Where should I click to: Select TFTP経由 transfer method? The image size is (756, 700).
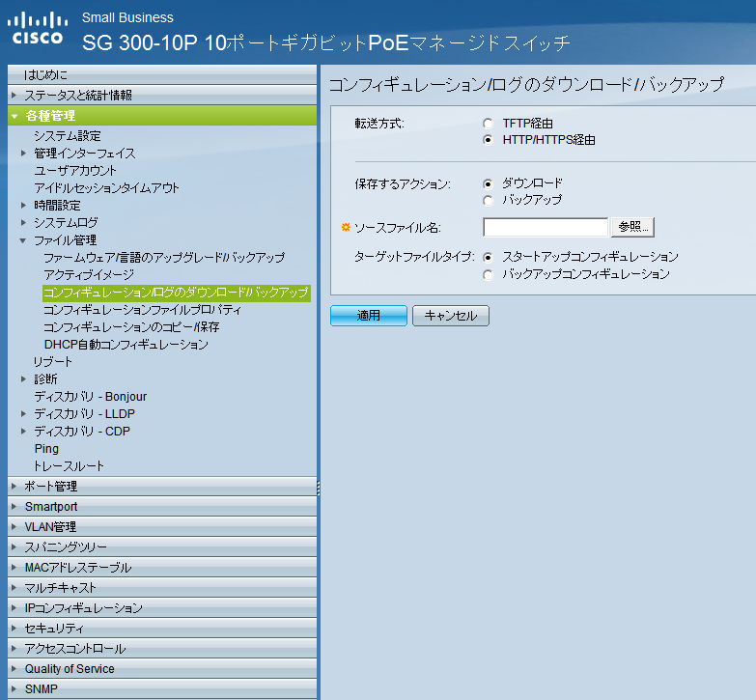[x=488, y=124]
